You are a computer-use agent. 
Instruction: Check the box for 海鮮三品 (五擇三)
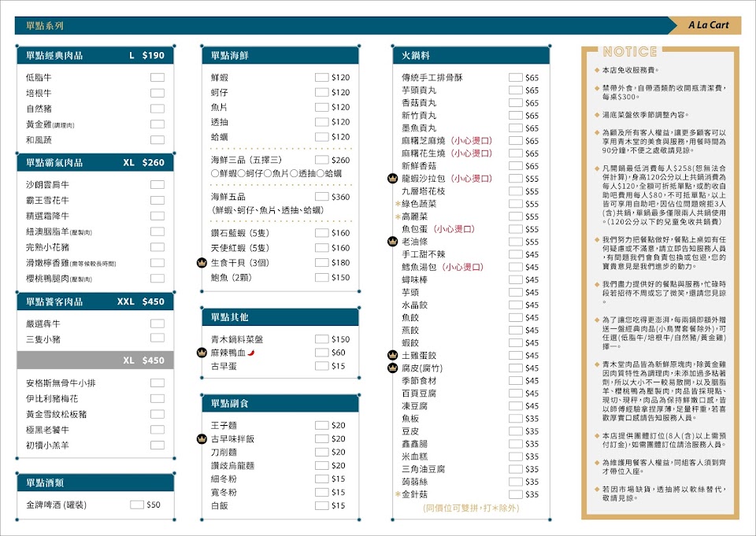321,160
